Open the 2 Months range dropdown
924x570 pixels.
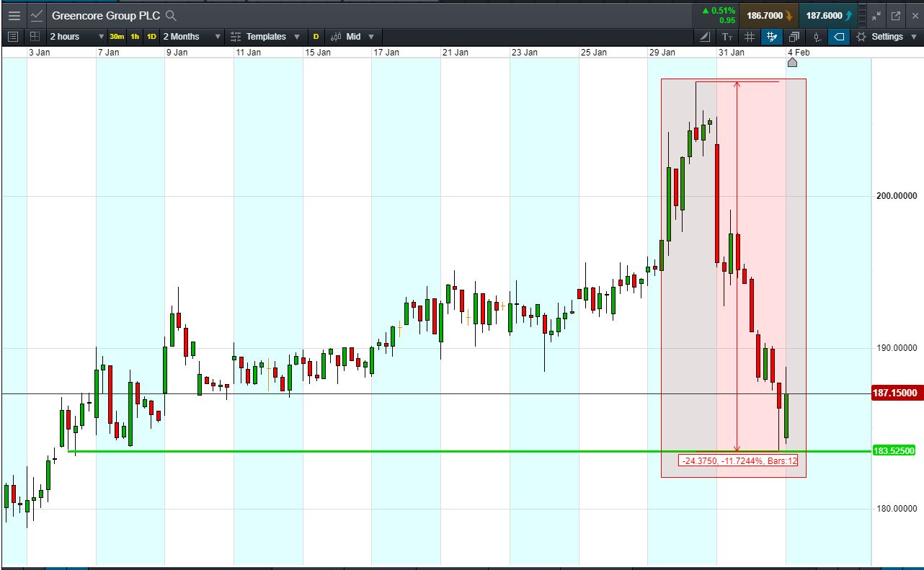[192, 37]
